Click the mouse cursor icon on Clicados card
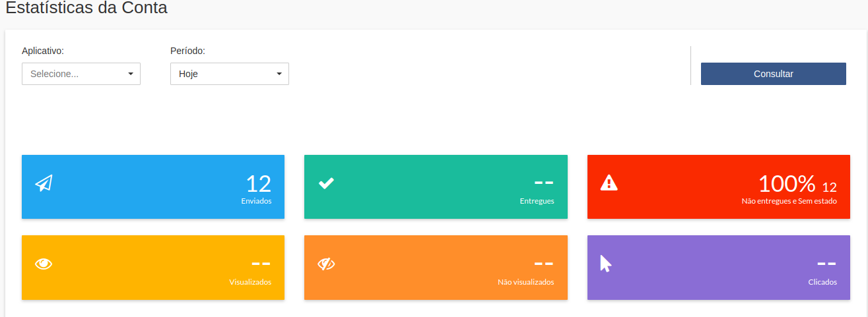 tap(605, 264)
